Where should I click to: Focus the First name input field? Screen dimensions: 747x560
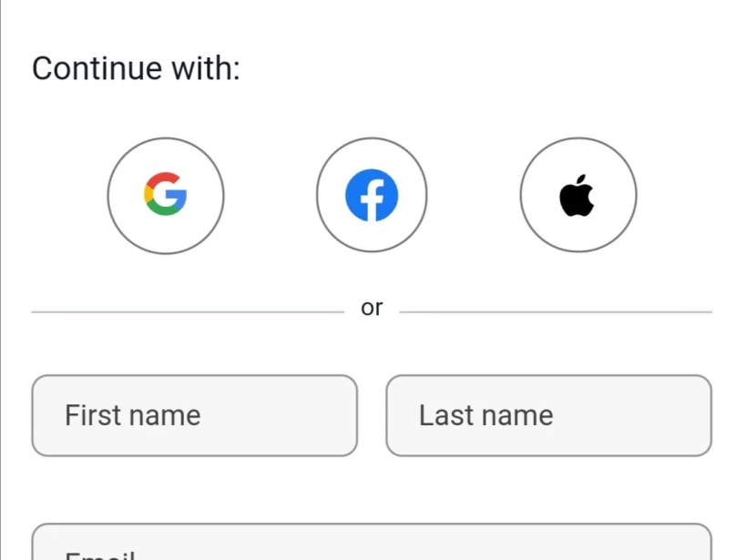194,415
